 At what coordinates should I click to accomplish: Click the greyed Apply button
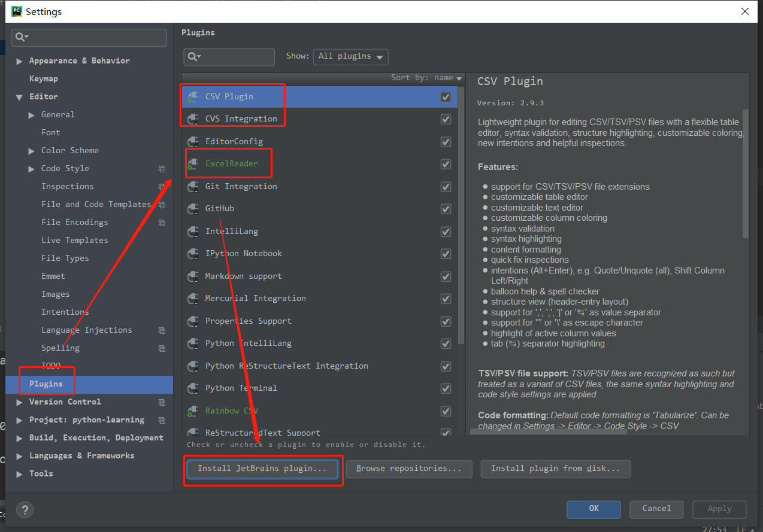[719, 509]
